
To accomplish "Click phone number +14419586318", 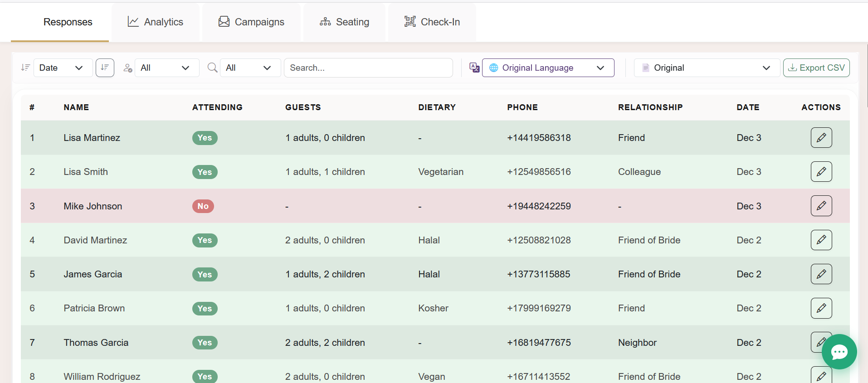I will click(539, 138).
